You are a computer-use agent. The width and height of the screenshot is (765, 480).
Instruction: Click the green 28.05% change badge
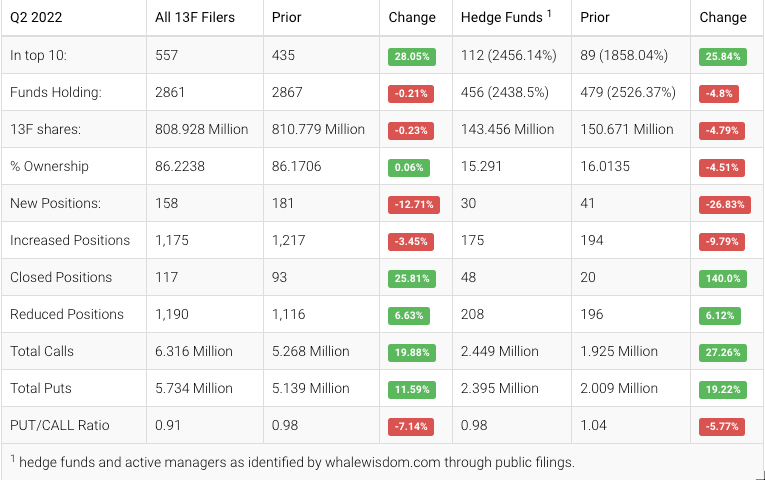tap(411, 57)
